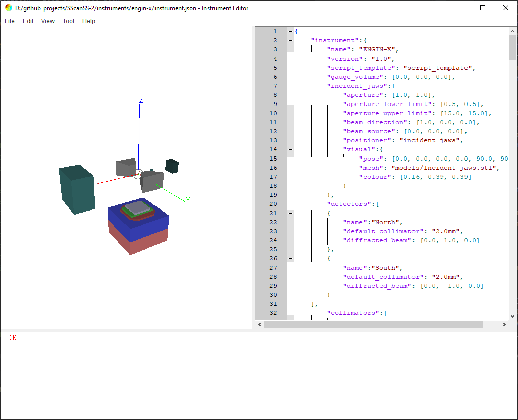The width and height of the screenshot is (518, 420).
Task: Collapse the visual block fold
Action: point(289,149)
